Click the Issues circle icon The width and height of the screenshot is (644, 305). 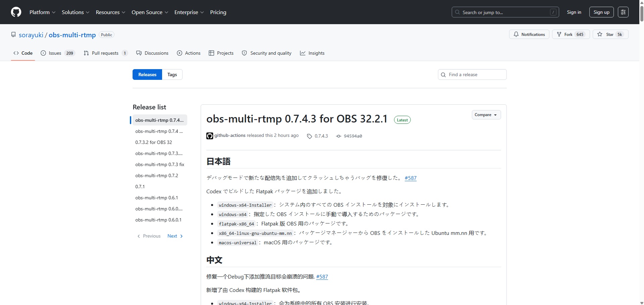click(43, 53)
